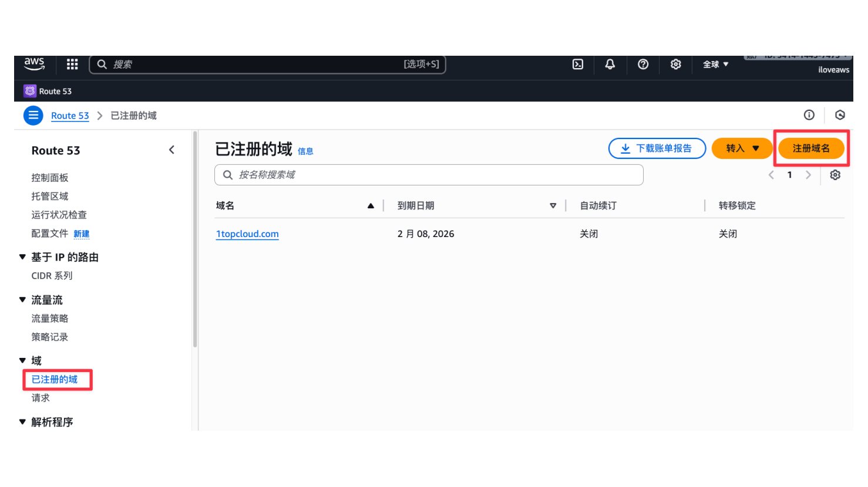Viewport: 868px width, 487px height.
Task: Open the AWS services grid menu
Action: point(72,65)
